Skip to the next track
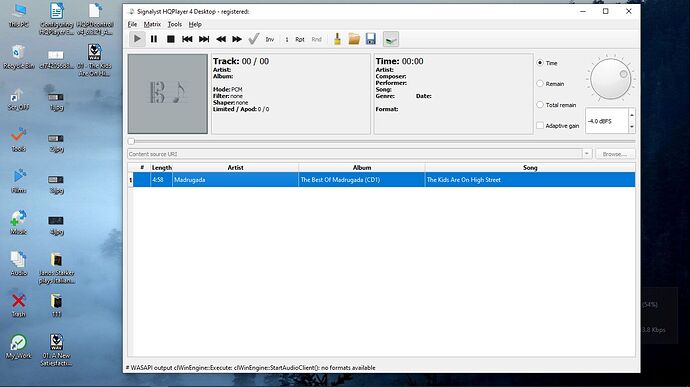This screenshot has height=387, width=690. click(204, 39)
